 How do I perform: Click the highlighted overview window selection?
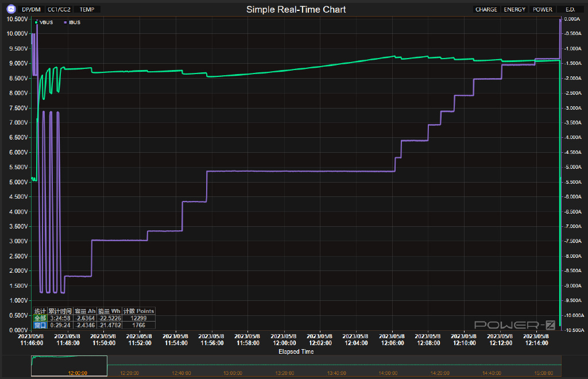coord(69,366)
